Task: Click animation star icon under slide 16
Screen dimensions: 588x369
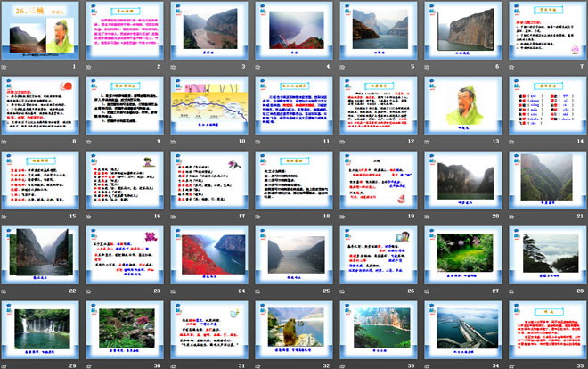Action: (x=89, y=217)
